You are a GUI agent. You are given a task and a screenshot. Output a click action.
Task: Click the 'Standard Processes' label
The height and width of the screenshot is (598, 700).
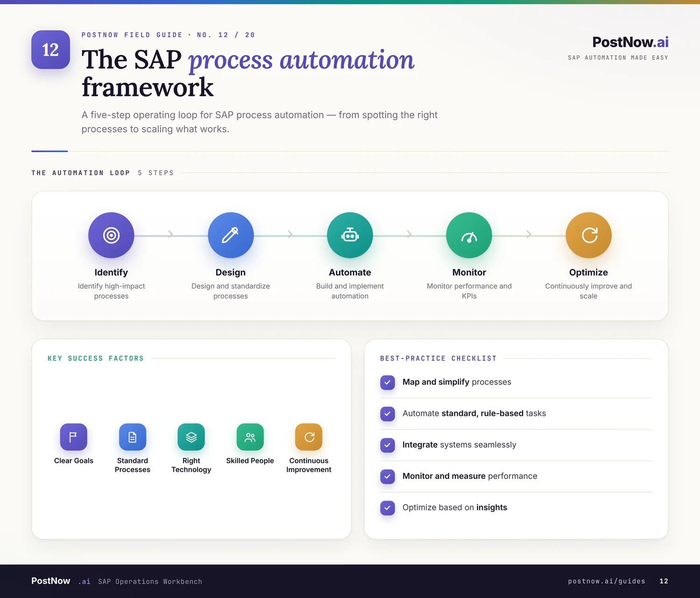[x=133, y=465]
